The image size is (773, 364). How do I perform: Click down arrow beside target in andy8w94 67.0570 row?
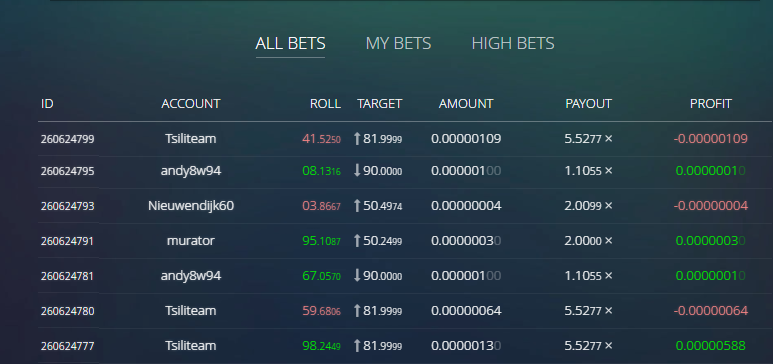click(x=357, y=276)
